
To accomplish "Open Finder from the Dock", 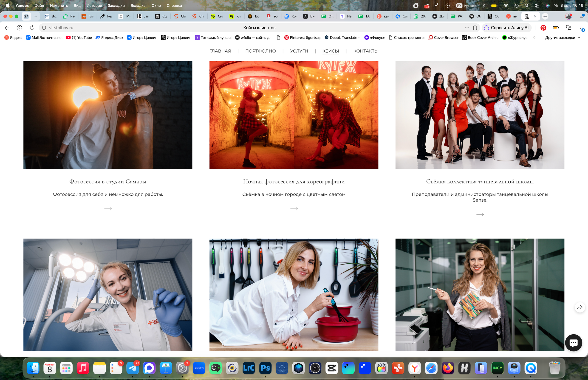I will click(33, 368).
